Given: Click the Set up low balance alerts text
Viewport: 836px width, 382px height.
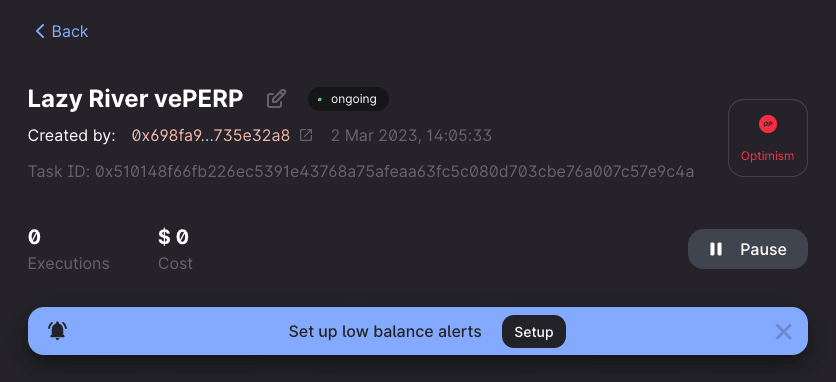Looking at the screenshot, I should point(385,332).
